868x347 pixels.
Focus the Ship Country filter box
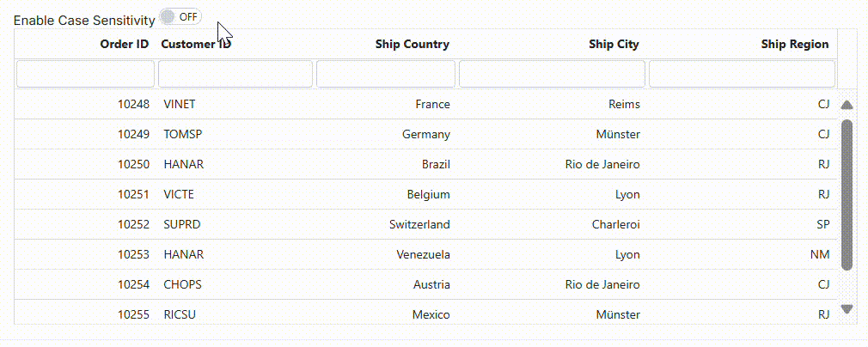click(386, 74)
